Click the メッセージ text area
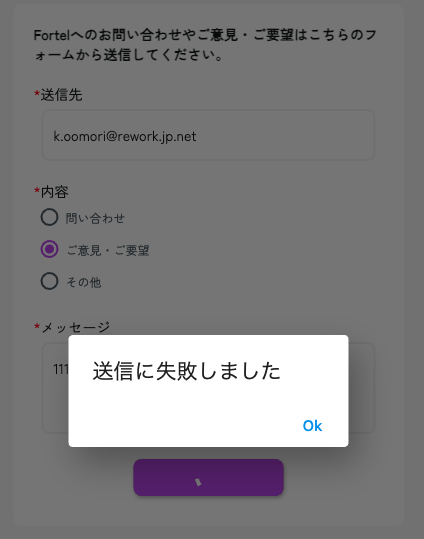This screenshot has width=424, height=539. click(208, 388)
